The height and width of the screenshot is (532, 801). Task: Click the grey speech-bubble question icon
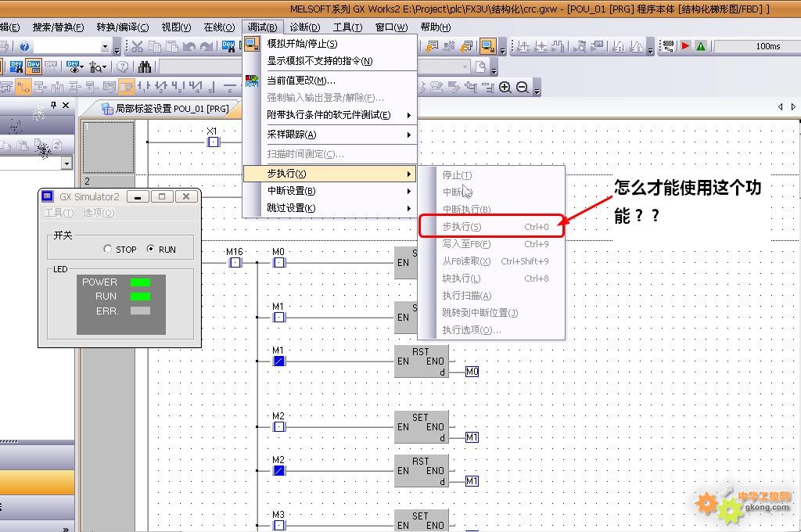coord(123,67)
